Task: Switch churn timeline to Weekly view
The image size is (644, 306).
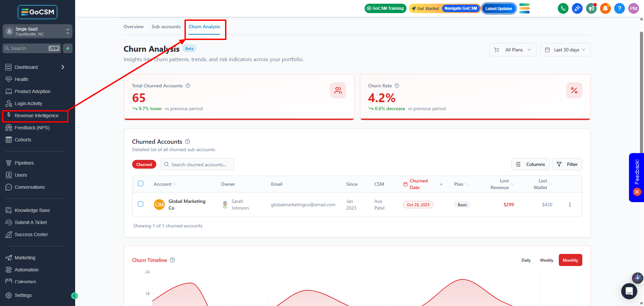Action: point(546,260)
